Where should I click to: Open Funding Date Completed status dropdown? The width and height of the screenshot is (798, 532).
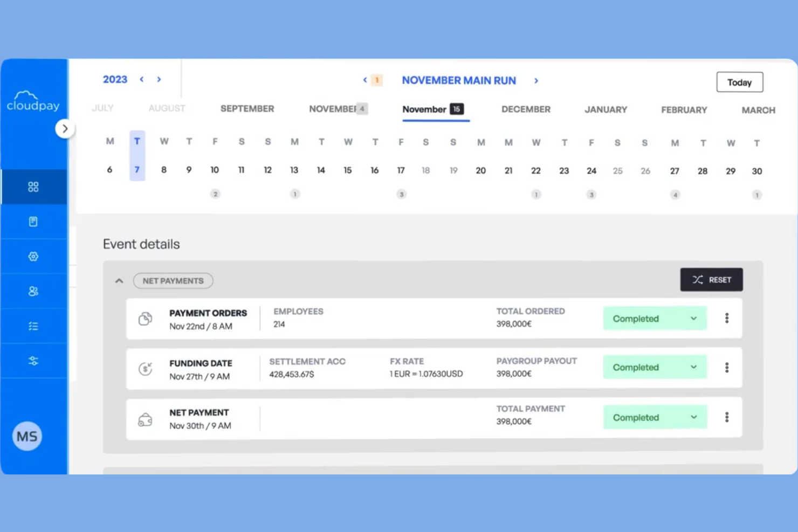pos(655,367)
